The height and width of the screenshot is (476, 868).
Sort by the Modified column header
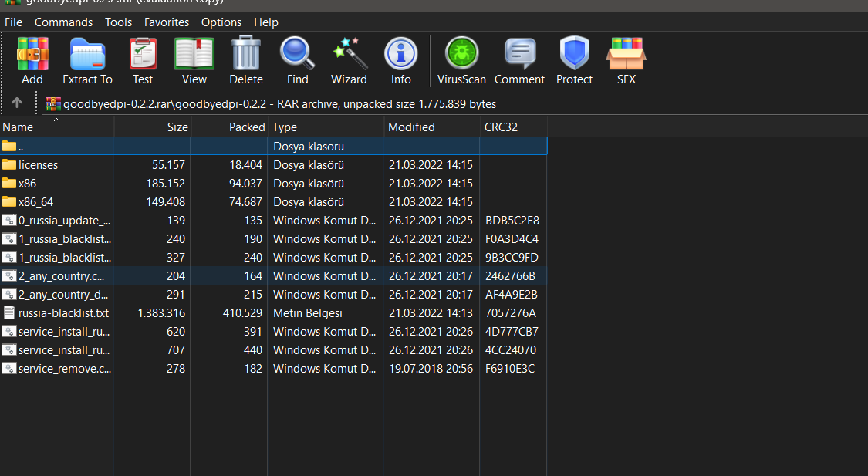(432, 127)
